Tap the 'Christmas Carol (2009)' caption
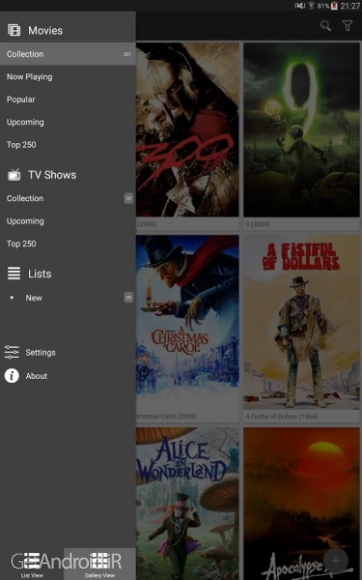 (166, 416)
